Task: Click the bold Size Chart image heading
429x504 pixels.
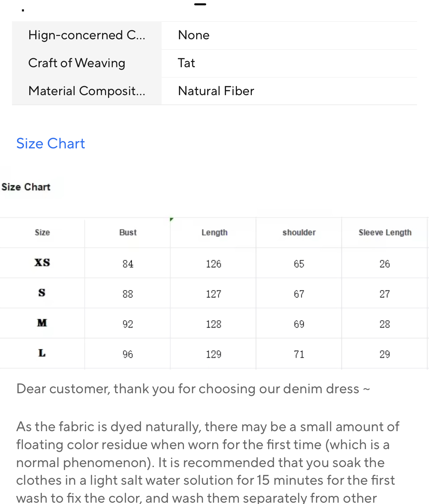Action: (x=26, y=187)
